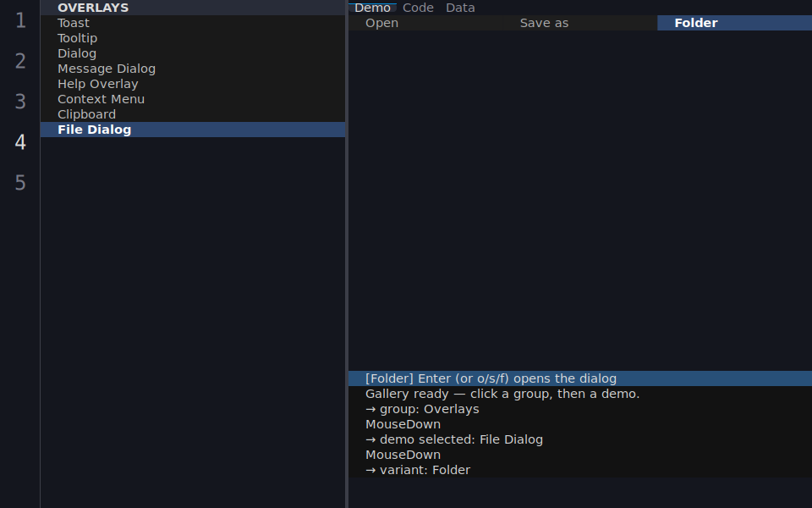This screenshot has height=508, width=812.
Task: Switch to the Demo tab
Action: [372, 8]
